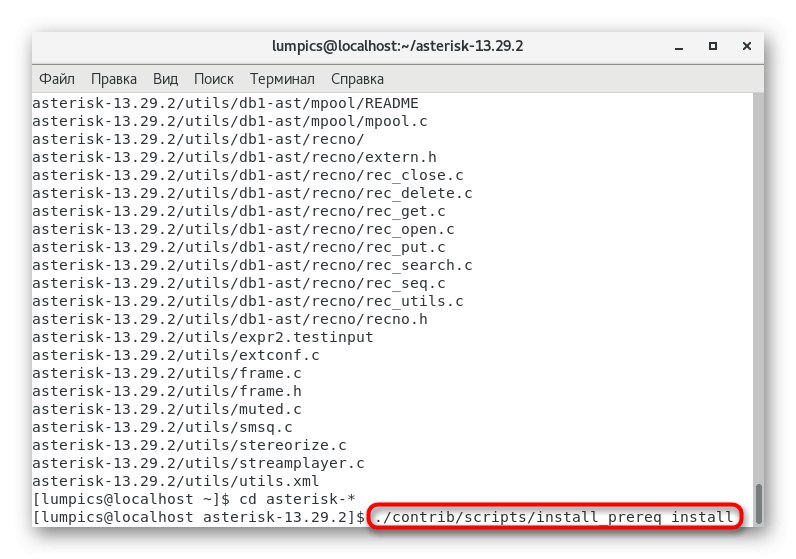The image size is (796, 559).
Task: Click the cd asterisk-* command line
Action: pos(194,500)
